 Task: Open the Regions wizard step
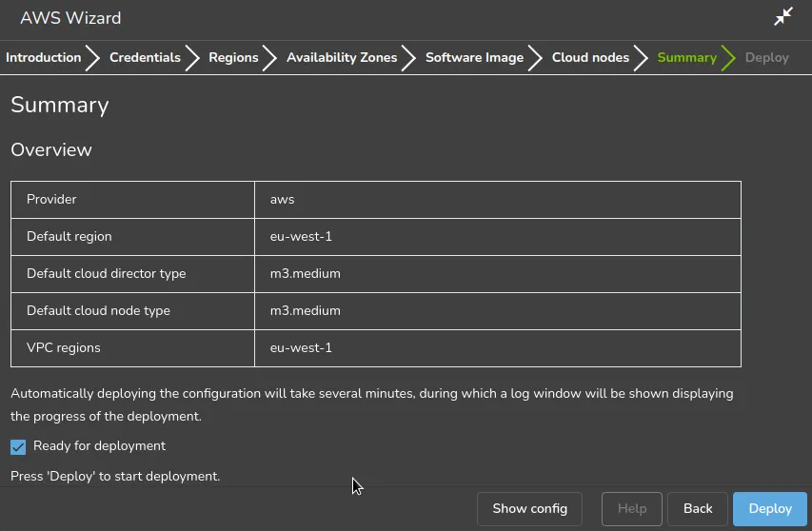click(x=233, y=57)
